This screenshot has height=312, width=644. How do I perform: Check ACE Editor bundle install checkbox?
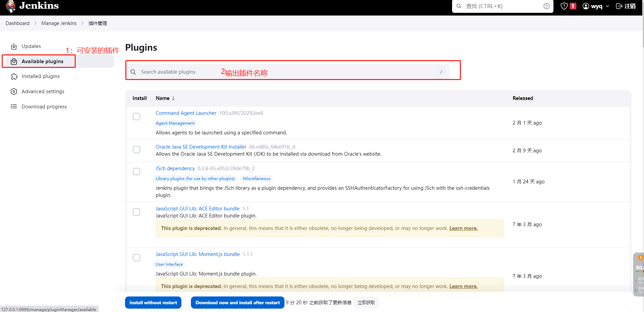[137, 212]
